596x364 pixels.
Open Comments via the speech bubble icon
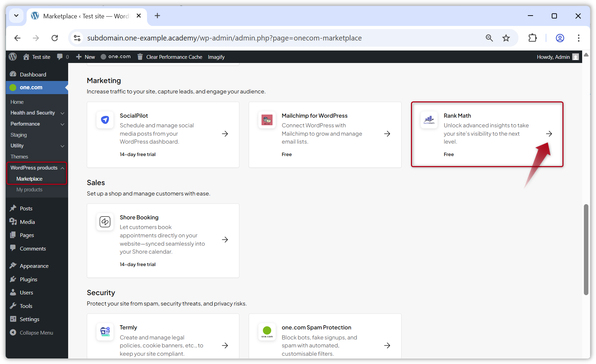click(x=13, y=248)
